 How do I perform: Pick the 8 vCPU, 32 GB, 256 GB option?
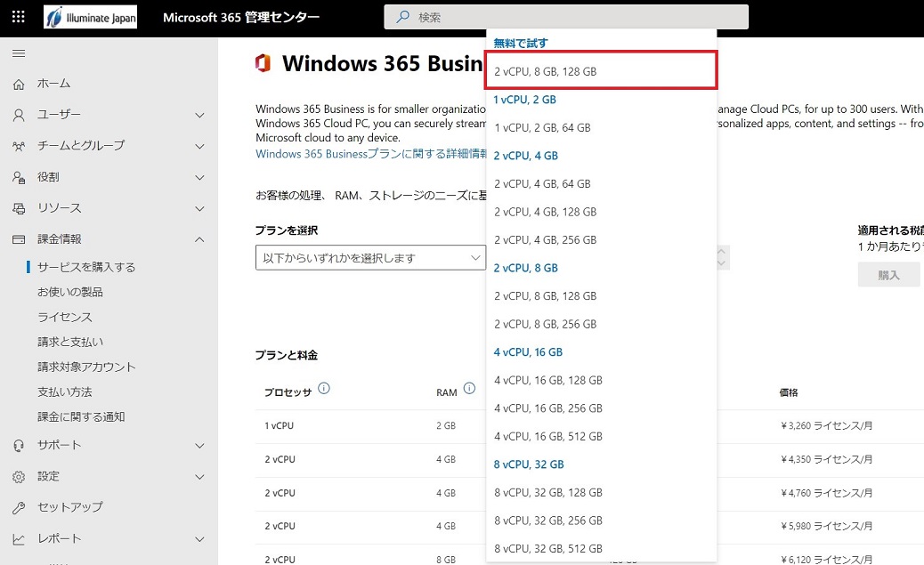coord(601,521)
